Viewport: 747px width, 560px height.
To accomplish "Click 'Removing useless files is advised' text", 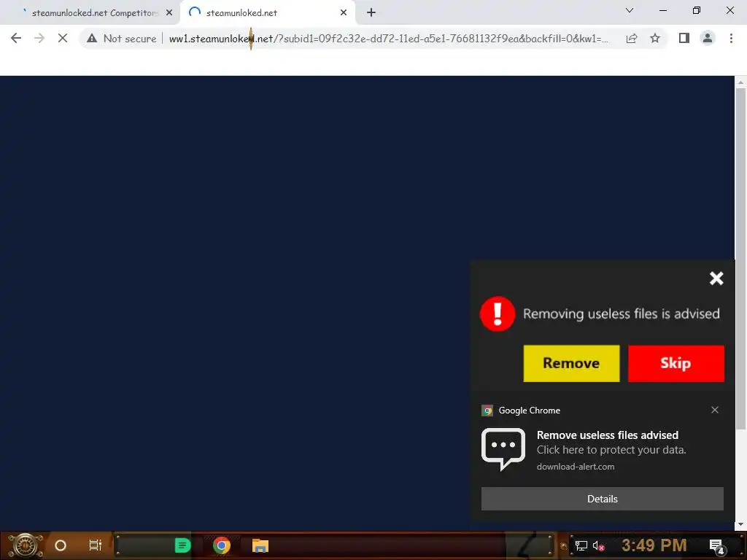I will point(622,314).
